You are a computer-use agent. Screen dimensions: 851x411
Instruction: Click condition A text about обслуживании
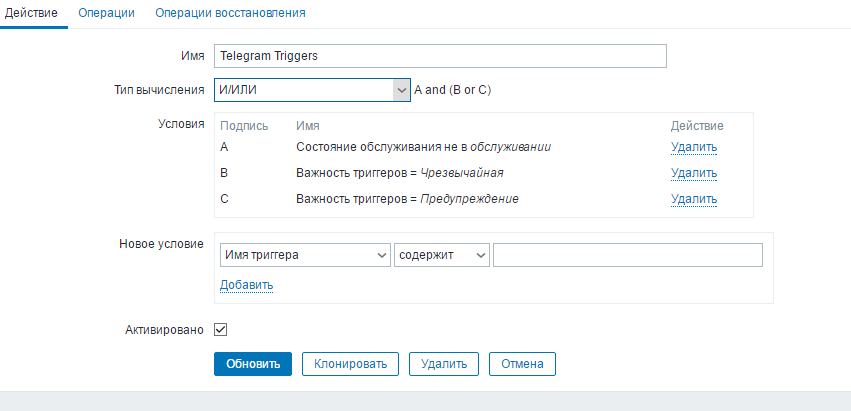[x=423, y=147]
